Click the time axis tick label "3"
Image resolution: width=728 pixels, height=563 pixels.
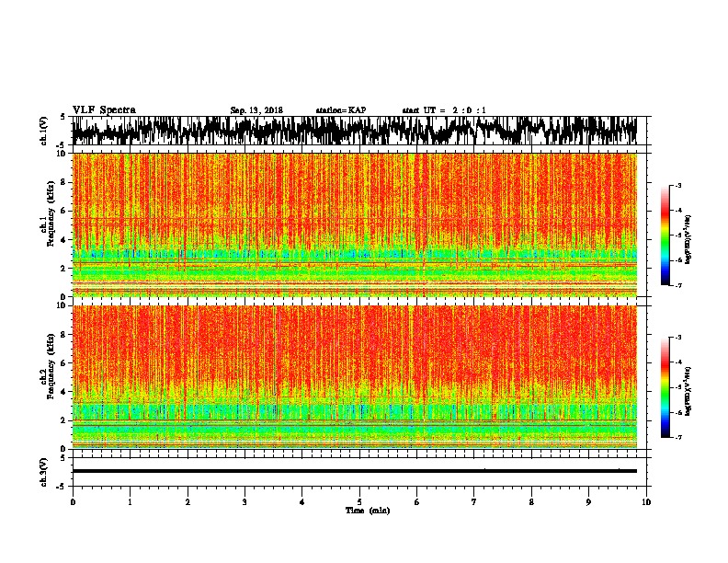tap(245, 502)
